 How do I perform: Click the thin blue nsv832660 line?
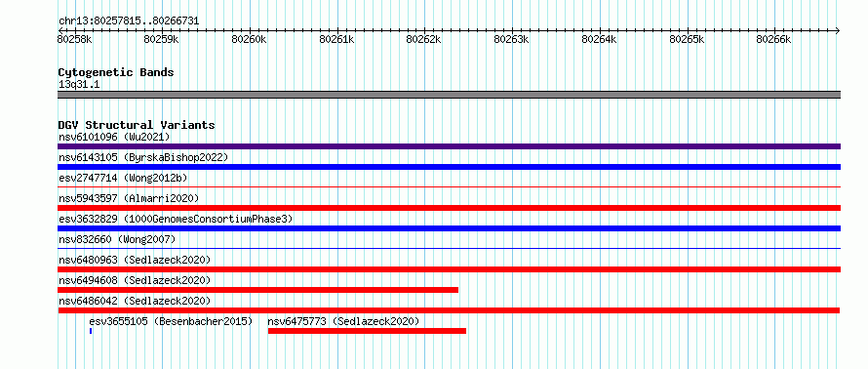[449, 249]
